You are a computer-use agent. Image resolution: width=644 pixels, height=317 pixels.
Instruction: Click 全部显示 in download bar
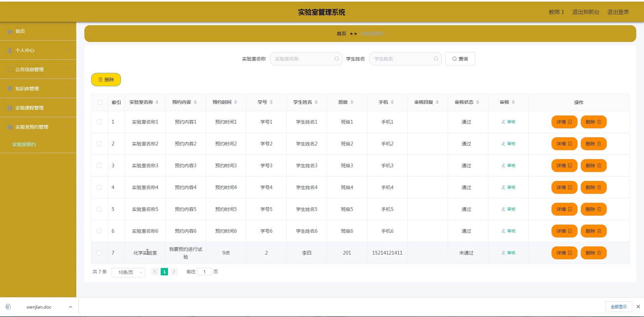619,307
